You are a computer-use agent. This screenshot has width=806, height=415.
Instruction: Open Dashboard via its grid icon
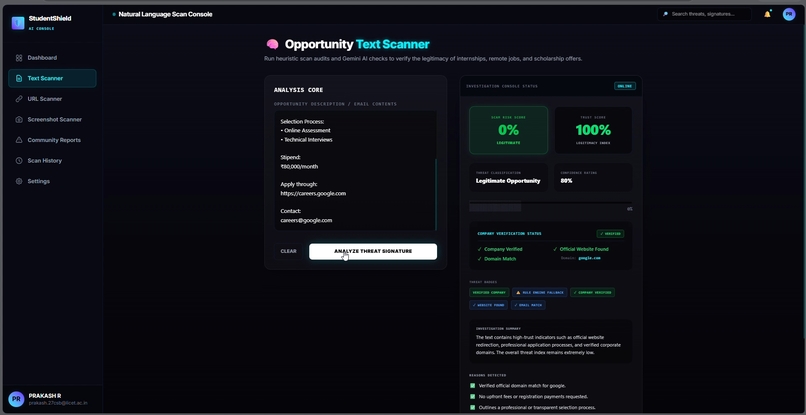coord(19,58)
